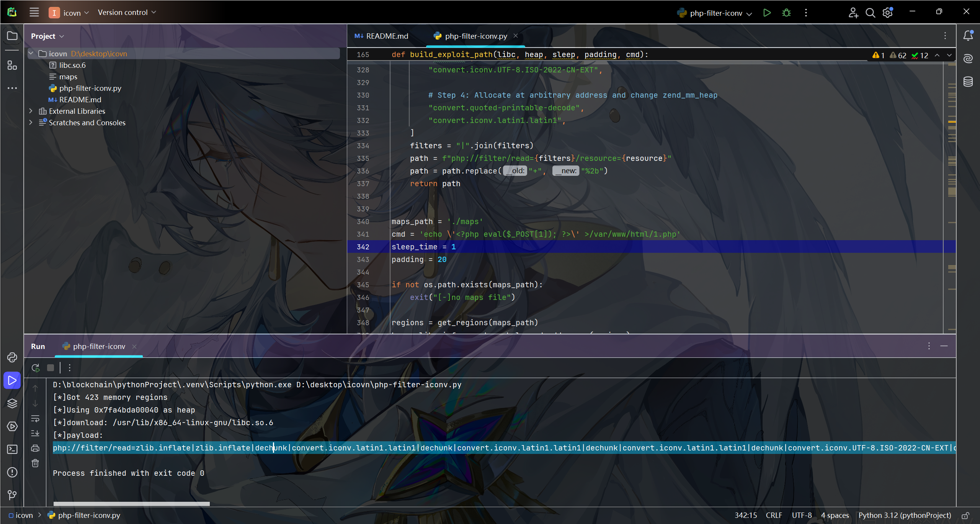Open the php-filter-iconv run configuration dropdown
The width and height of the screenshot is (980, 524).
(x=714, y=13)
